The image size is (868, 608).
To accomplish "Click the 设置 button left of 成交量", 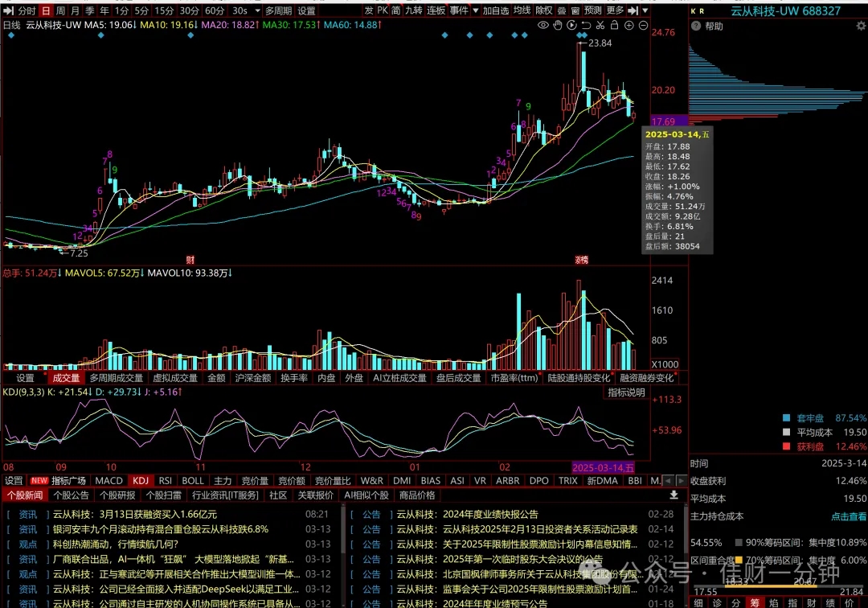I will (x=25, y=378).
